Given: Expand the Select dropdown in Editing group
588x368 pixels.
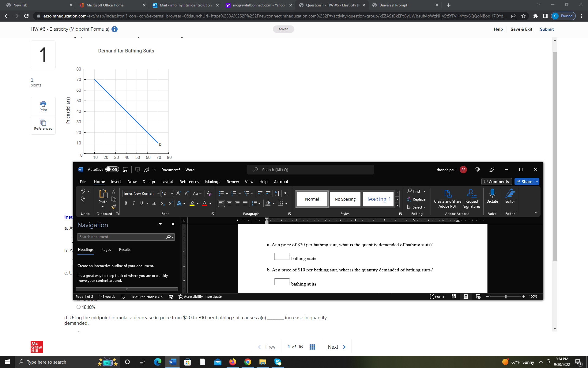Looking at the screenshot, I should point(424,207).
